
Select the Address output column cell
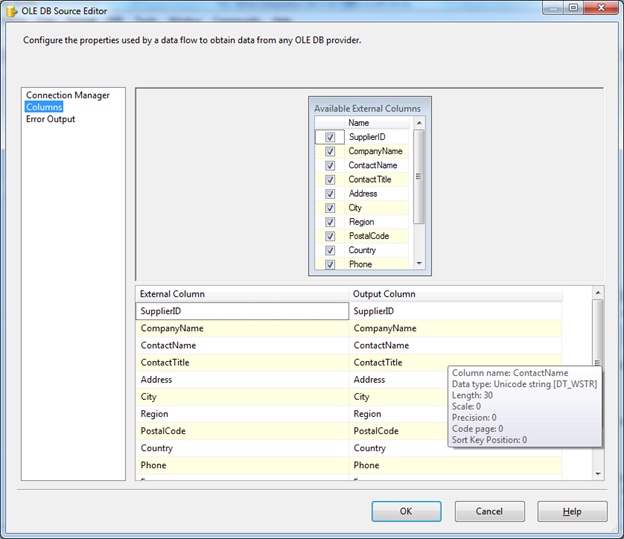coord(398,379)
